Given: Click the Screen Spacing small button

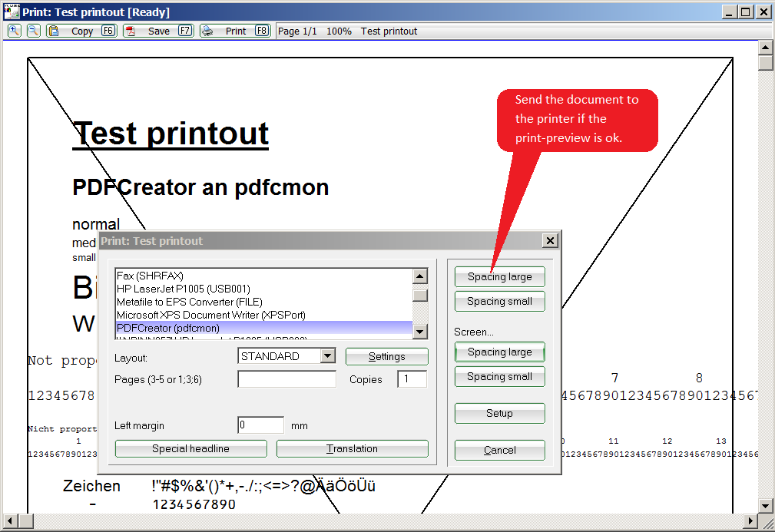Looking at the screenshot, I should 499,377.
